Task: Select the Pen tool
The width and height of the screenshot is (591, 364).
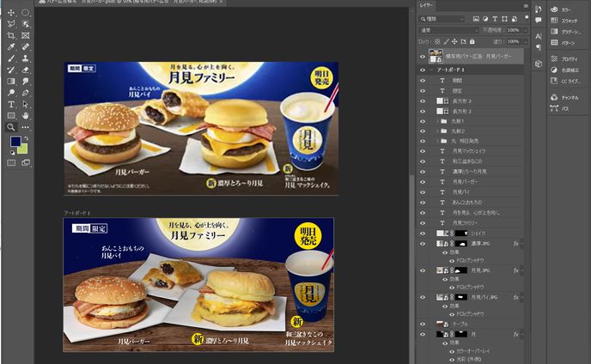Action: [x=25, y=93]
